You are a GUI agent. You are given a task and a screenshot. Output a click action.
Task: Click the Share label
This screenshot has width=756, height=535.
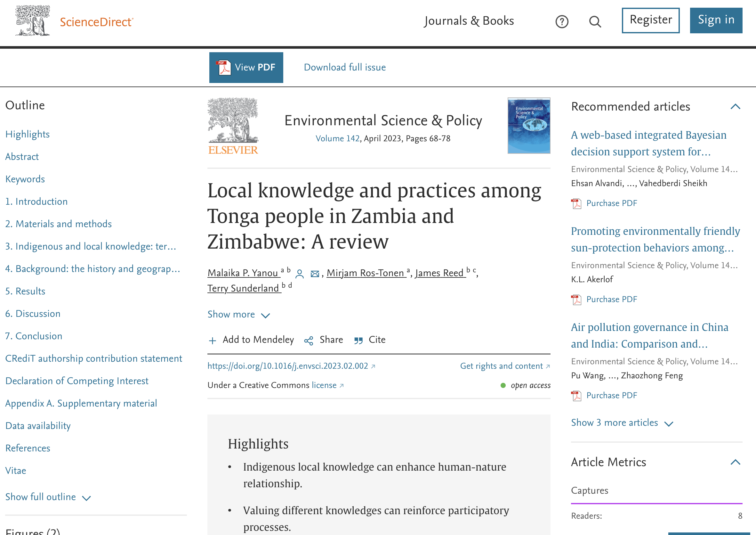pyautogui.click(x=331, y=340)
